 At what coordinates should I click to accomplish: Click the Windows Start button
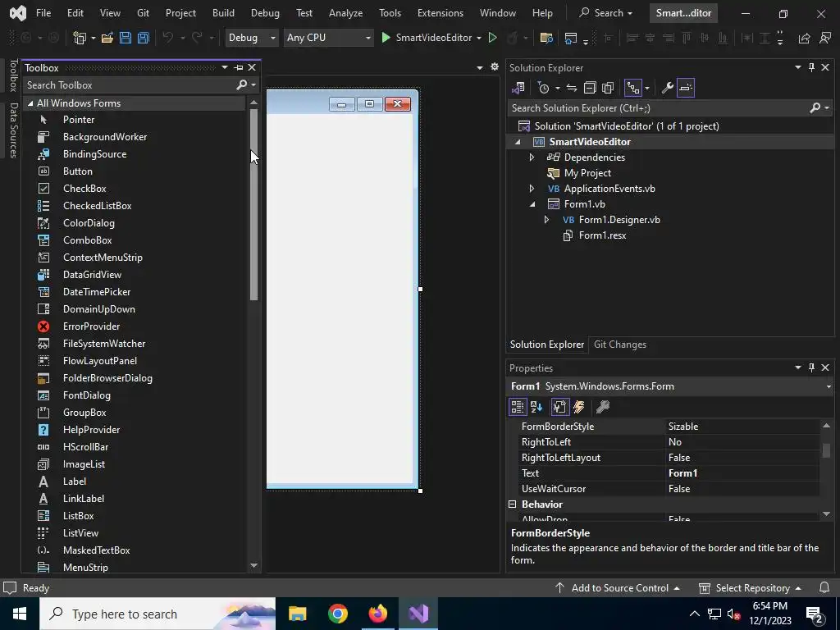(x=20, y=614)
